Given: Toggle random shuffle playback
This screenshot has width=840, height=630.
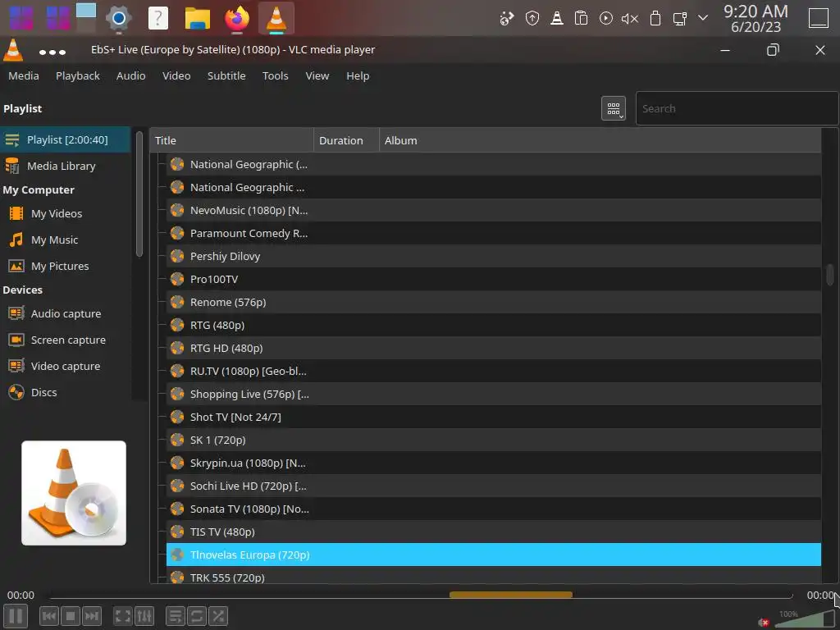Looking at the screenshot, I should 218,616.
